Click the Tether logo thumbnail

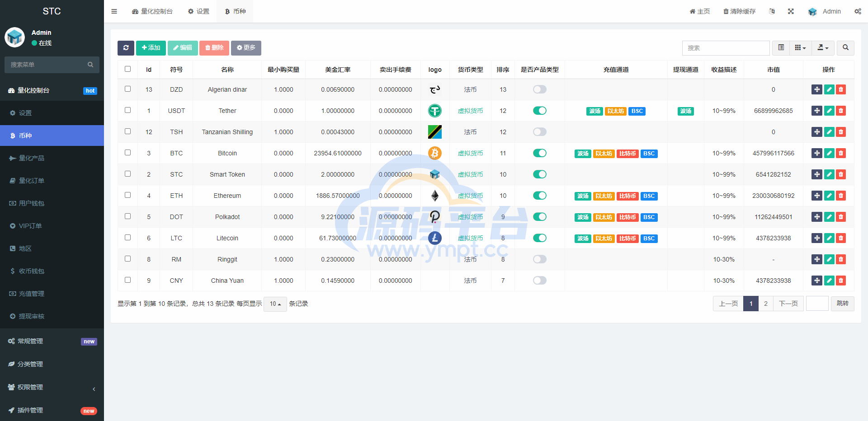435,111
